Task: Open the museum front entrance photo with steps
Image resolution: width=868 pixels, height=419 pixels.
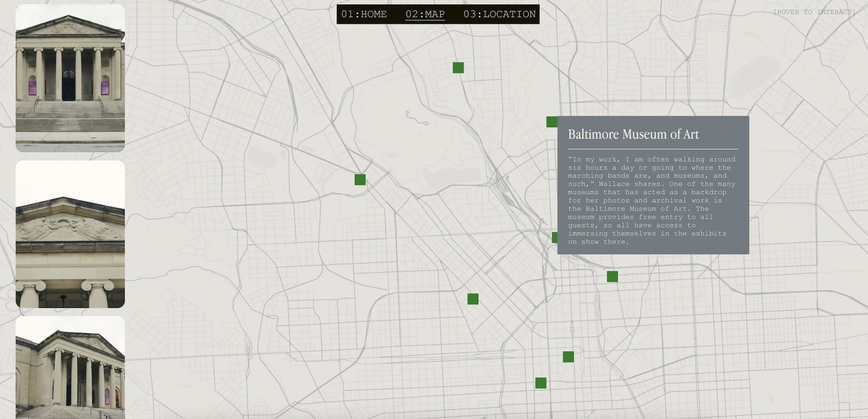Action: pos(70,78)
